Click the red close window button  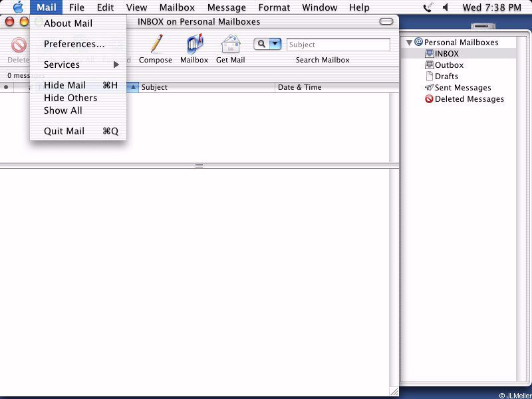tap(10, 22)
